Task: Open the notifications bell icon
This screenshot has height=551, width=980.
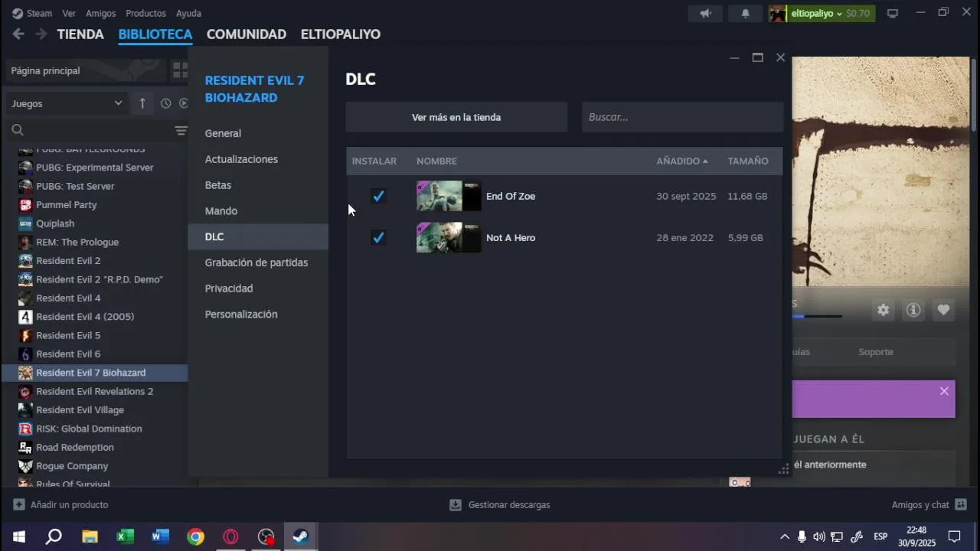Action: click(745, 14)
